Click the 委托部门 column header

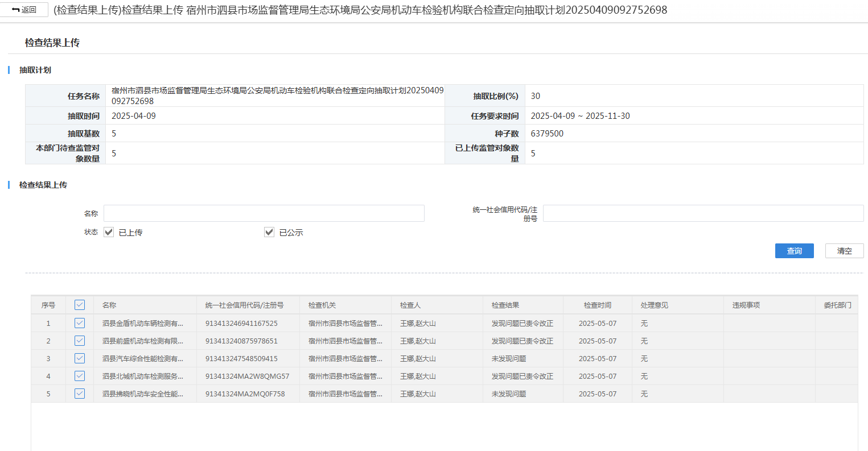pyautogui.click(x=837, y=305)
